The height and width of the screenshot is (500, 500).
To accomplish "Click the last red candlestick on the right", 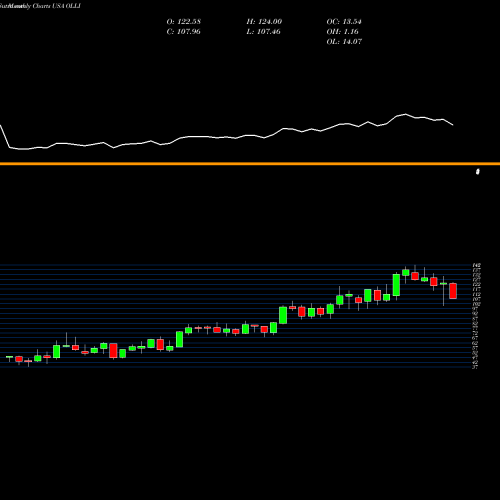I will pos(453,291).
